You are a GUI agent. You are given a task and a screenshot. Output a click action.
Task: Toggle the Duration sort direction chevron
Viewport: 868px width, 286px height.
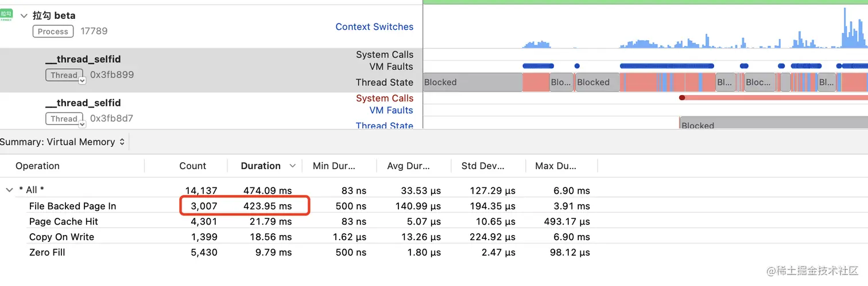point(293,166)
